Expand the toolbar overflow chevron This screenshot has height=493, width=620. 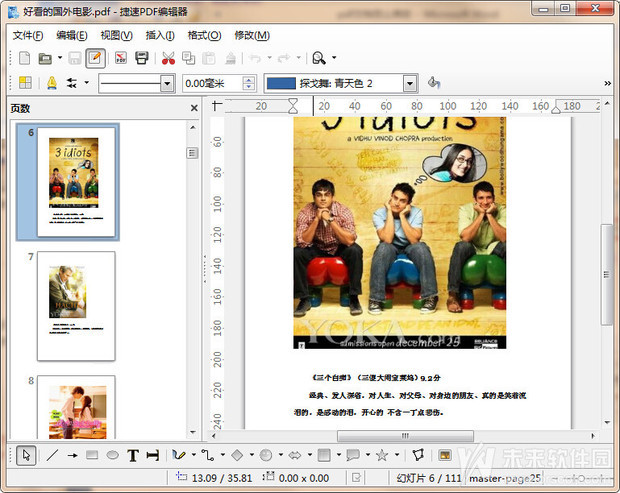pyautogui.click(x=608, y=83)
